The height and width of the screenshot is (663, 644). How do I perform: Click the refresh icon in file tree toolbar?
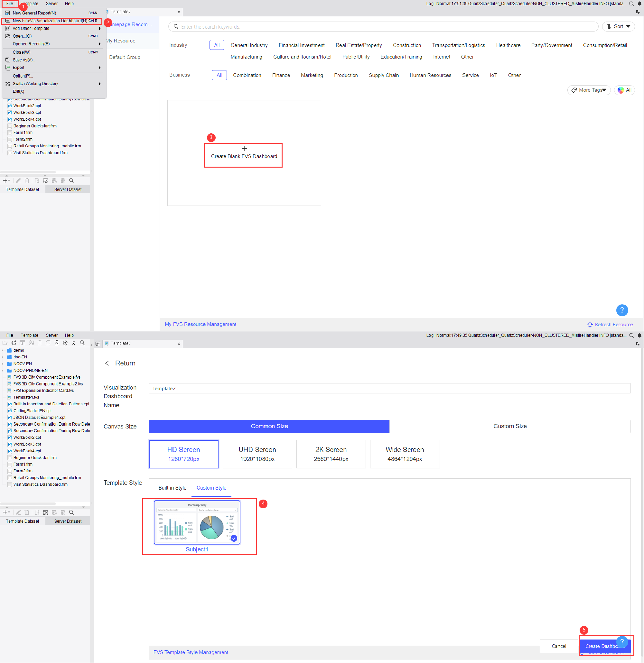tap(14, 343)
